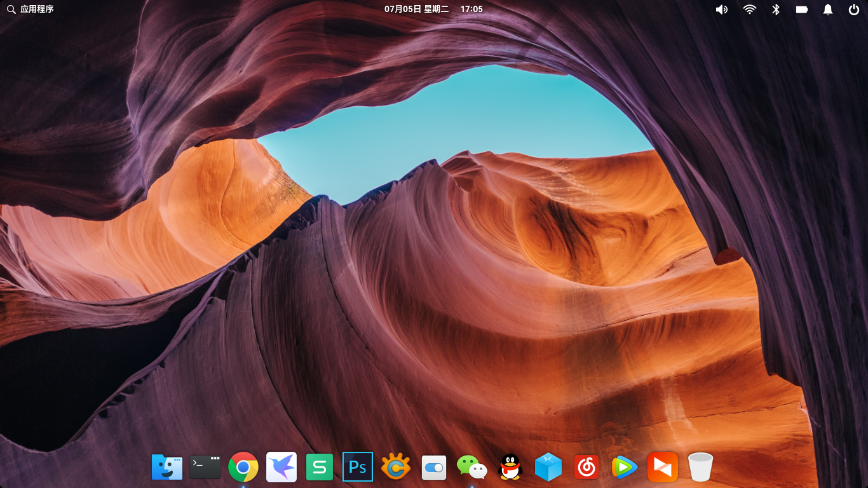Open the white bird icon app
The width and height of the screenshot is (868, 488).
tap(281, 468)
